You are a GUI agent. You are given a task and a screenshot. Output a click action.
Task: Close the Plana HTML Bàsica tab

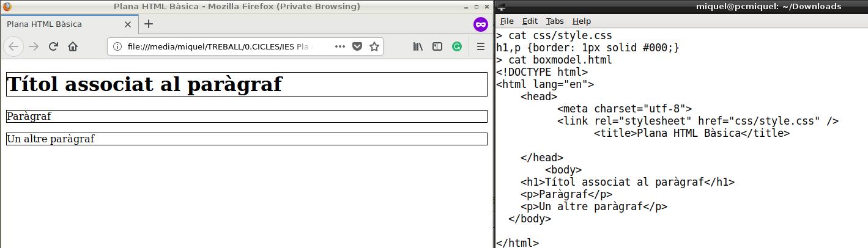point(127,24)
